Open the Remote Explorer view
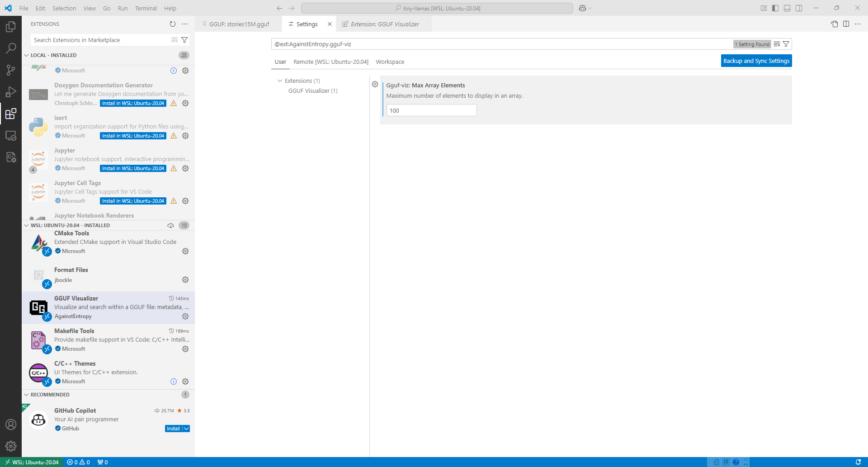Screen dimensions: 868x467 coord(11,135)
